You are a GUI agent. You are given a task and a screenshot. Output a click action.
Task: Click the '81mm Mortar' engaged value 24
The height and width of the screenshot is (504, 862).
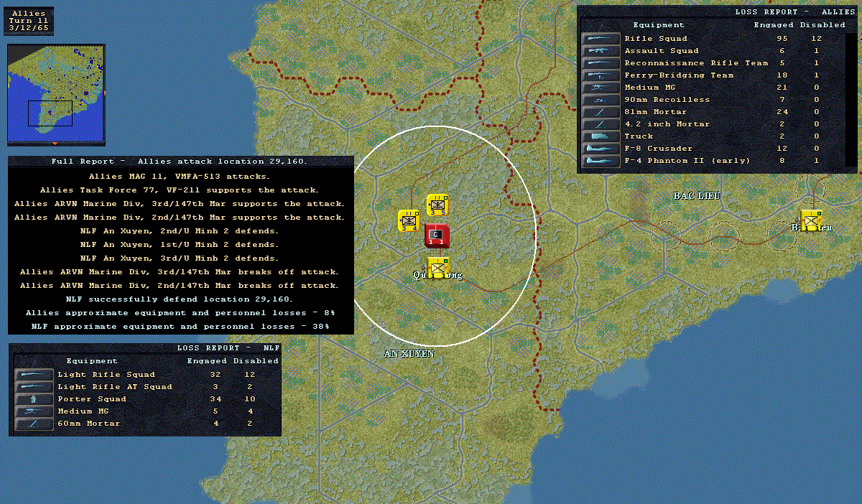point(782,112)
